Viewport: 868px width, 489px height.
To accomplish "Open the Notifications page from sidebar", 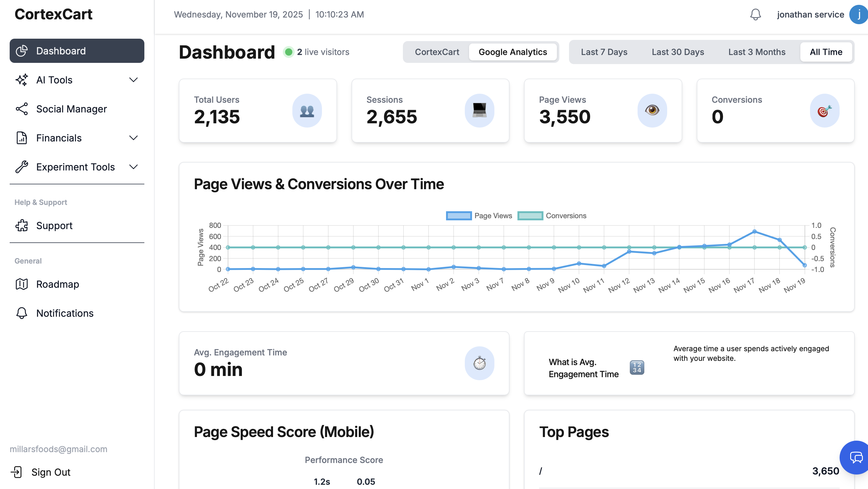I will pos(64,313).
